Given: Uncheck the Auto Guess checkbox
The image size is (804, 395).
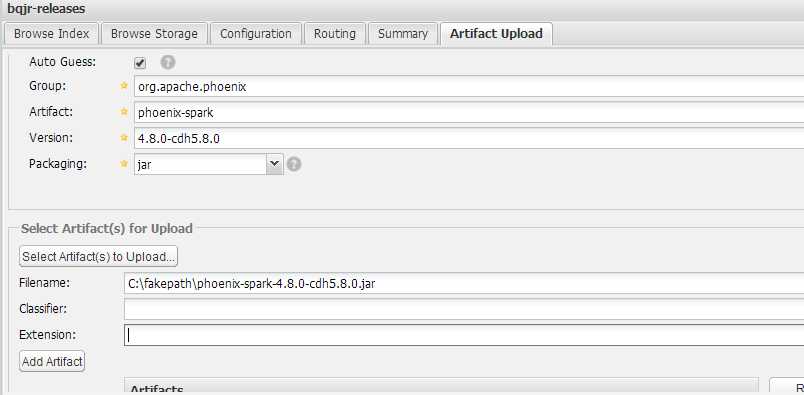Looking at the screenshot, I should point(140,63).
